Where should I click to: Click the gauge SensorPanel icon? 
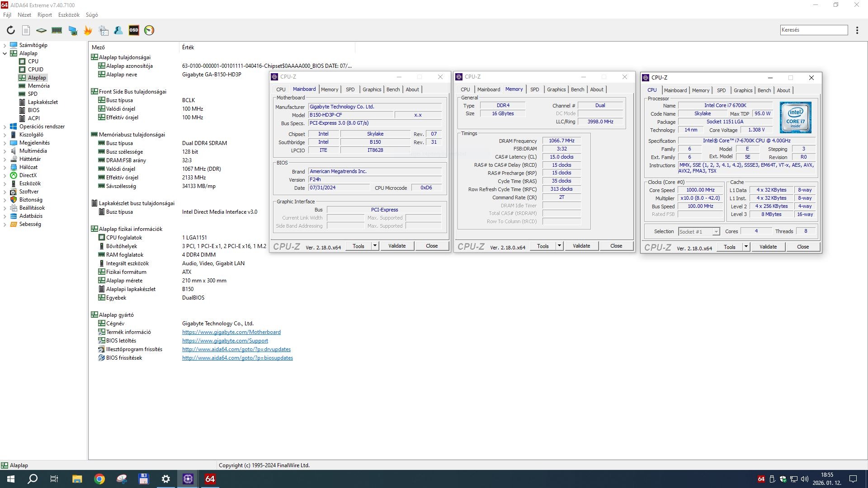pos(149,30)
